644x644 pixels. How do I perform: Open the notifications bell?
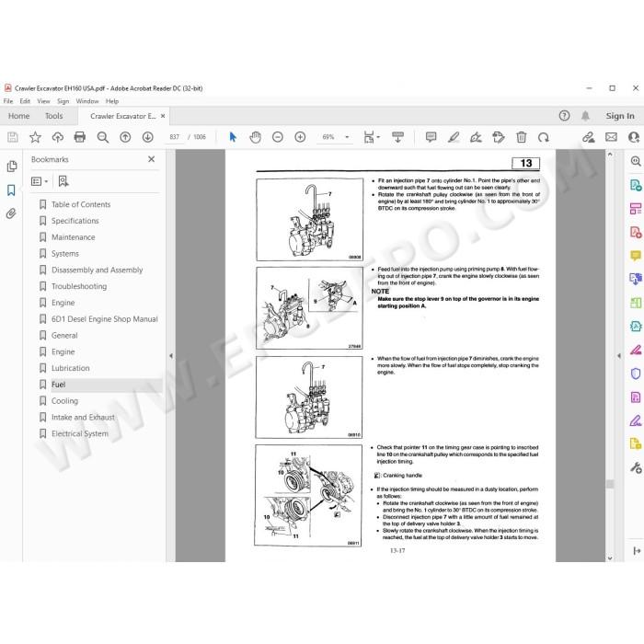(585, 116)
